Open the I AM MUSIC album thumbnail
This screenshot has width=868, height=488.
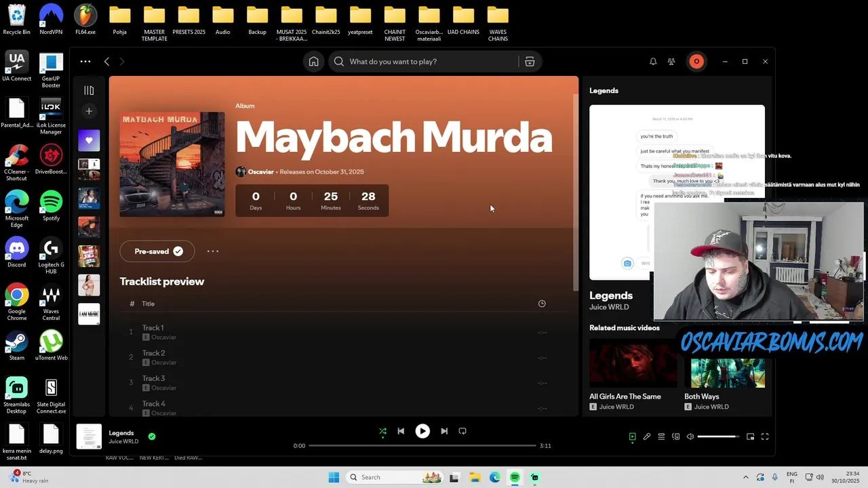(89, 314)
